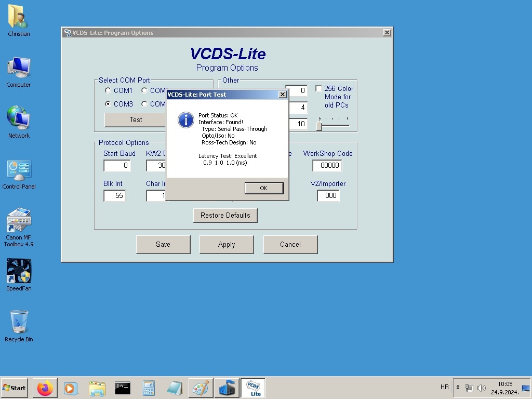Click the Char Int input field
532x399 pixels.
pos(156,196)
